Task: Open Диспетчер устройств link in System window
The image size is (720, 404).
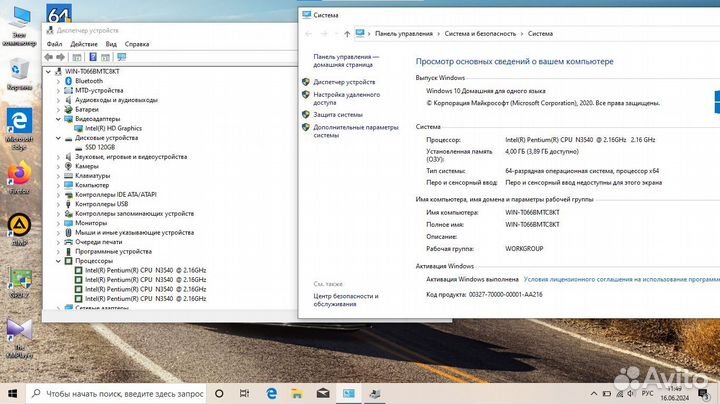Action: pos(344,82)
